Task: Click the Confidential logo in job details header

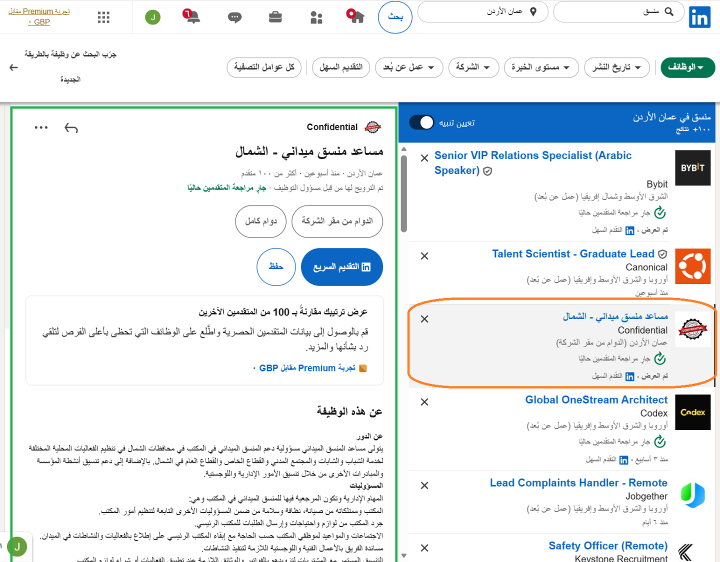Action: tap(373, 127)
